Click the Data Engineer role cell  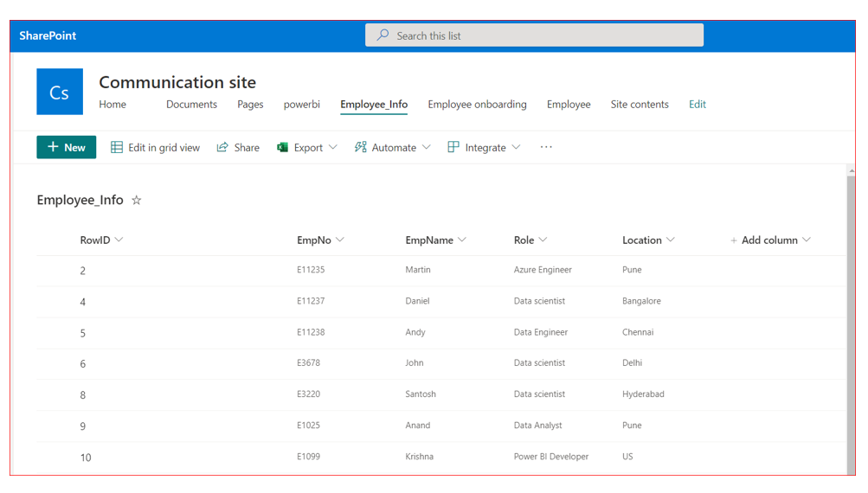[541, 332]
